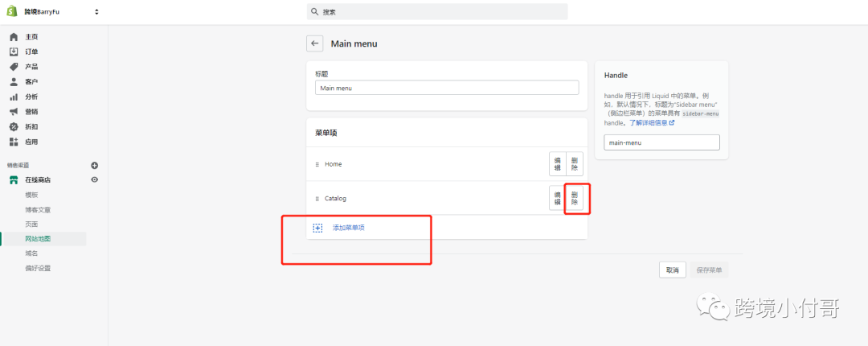This screenshot has height=346, width=868.
Task: Click the main-menu handle field
Action: 661,142
